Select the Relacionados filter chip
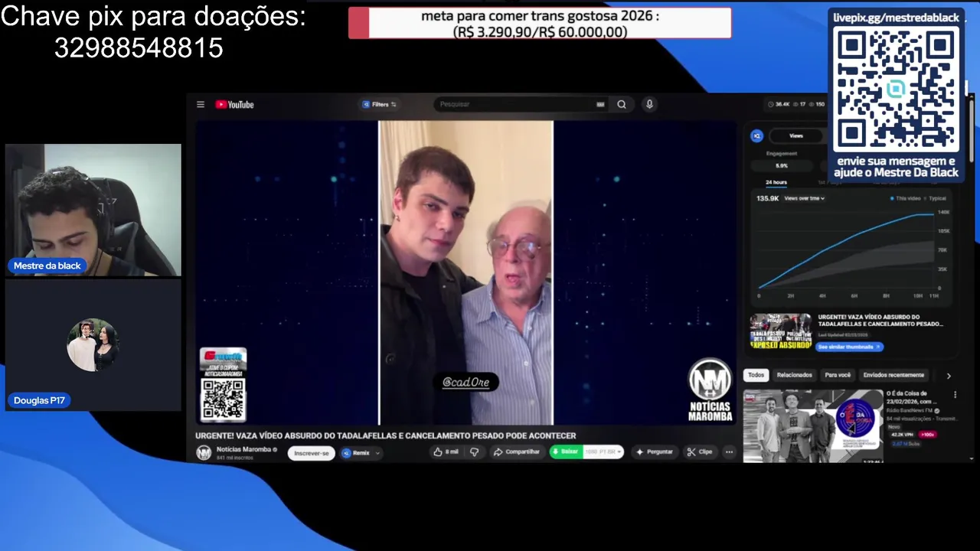Image resolution: width=980 pixels, height=551 pixels. 794,375
